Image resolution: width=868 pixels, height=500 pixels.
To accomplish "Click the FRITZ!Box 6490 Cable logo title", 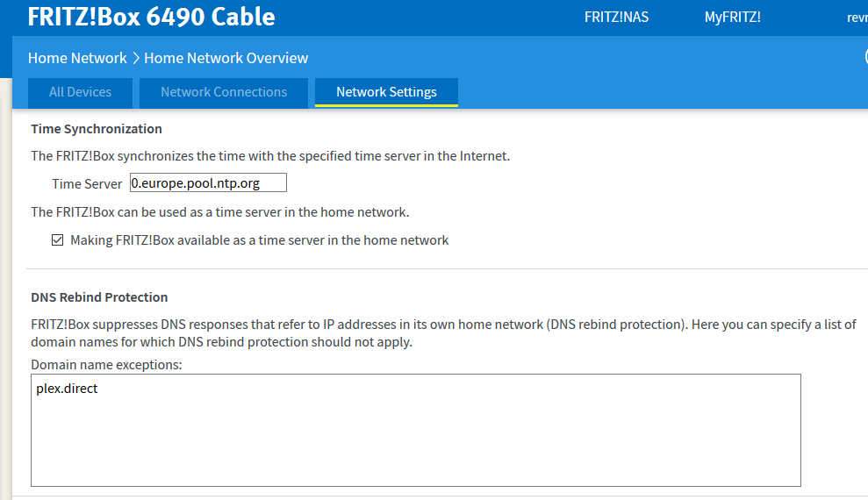I will 151,17.
